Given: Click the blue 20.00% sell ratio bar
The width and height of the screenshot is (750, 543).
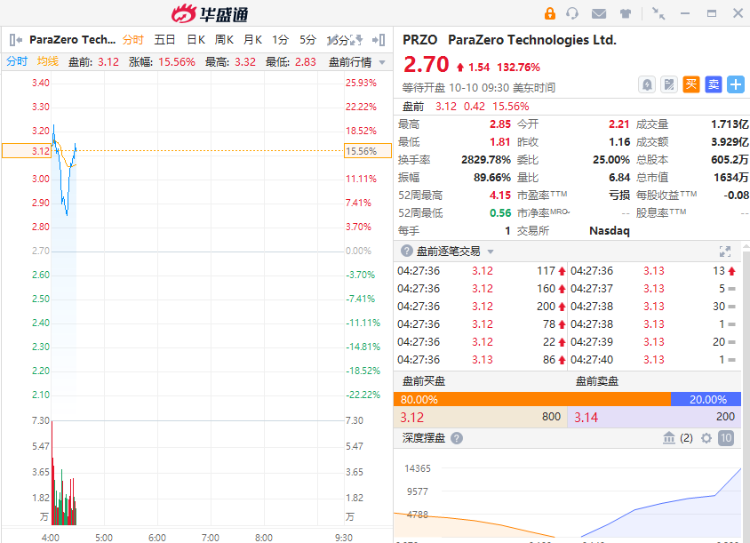Looking at the screenshot, I should (x=706, y=399).
